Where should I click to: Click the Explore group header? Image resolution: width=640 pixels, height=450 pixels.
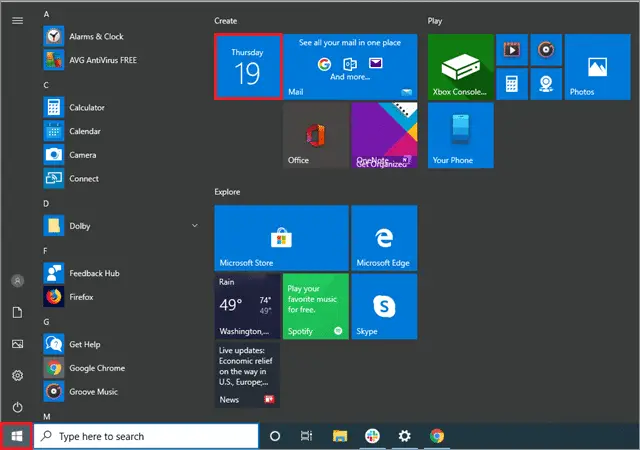click(x=227, y=192)
